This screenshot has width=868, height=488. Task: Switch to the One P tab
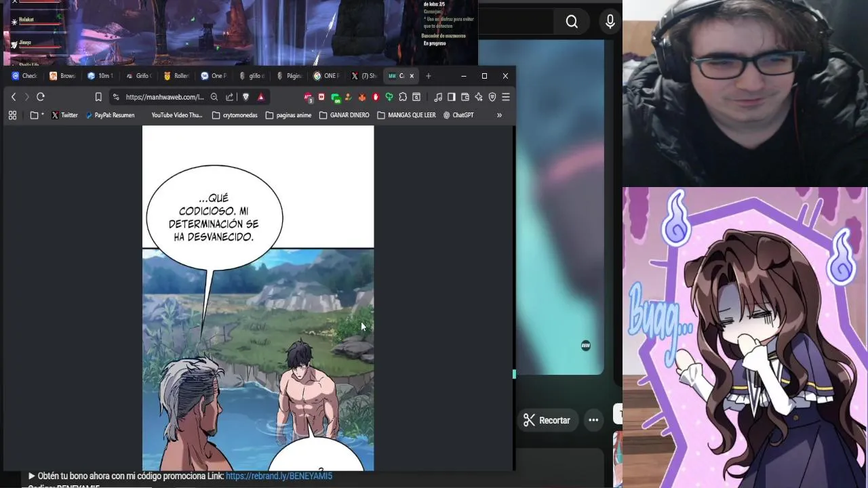coord(214,76)
